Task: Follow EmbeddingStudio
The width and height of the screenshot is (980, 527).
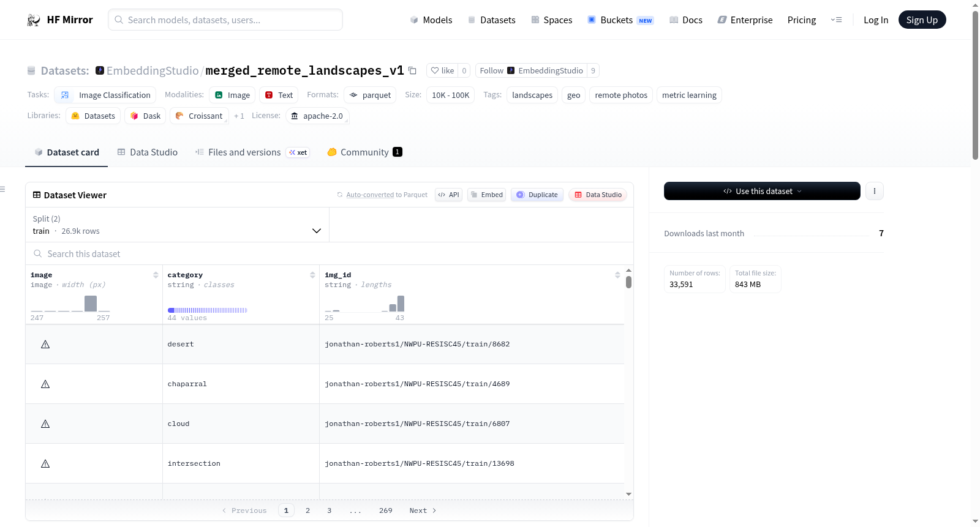Action: (531, 71)
